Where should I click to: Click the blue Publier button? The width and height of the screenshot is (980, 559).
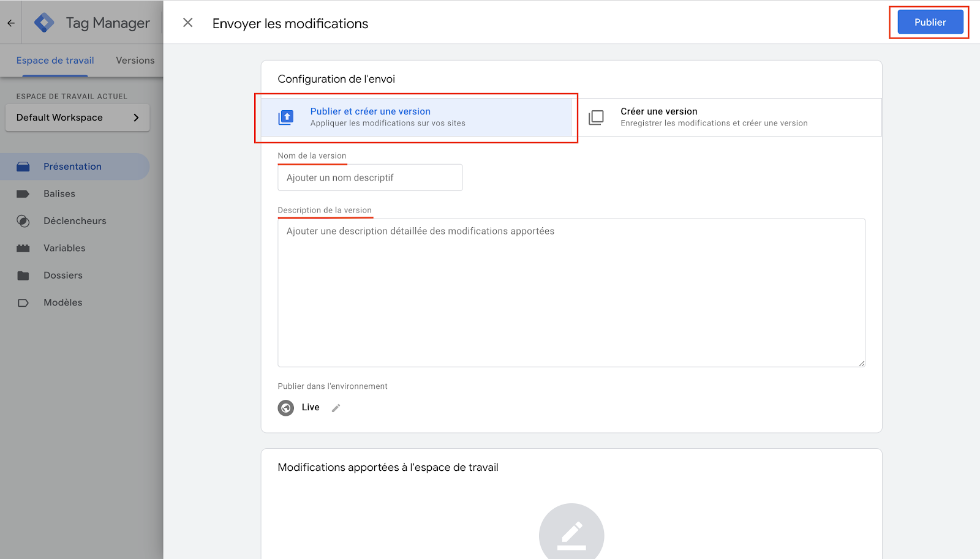930,22
